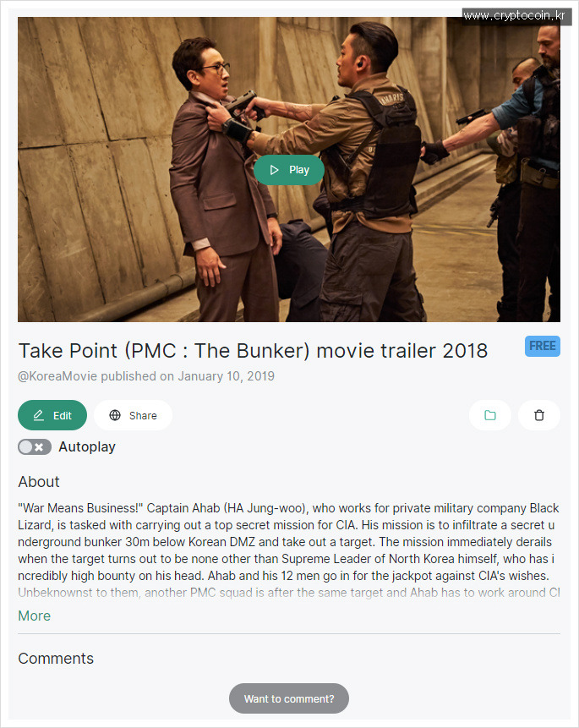Click the Share button label
The image size is (579, 728).
143,415
